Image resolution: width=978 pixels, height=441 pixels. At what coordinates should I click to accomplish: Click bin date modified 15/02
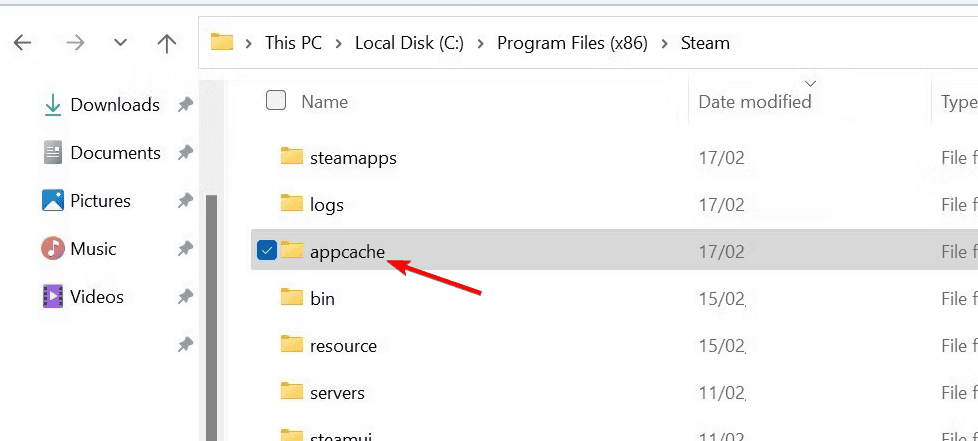tap(722, 299)
